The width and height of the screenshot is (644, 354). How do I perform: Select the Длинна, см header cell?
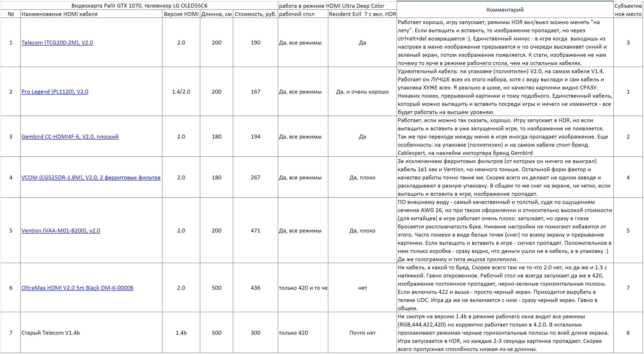coord(216,14)
